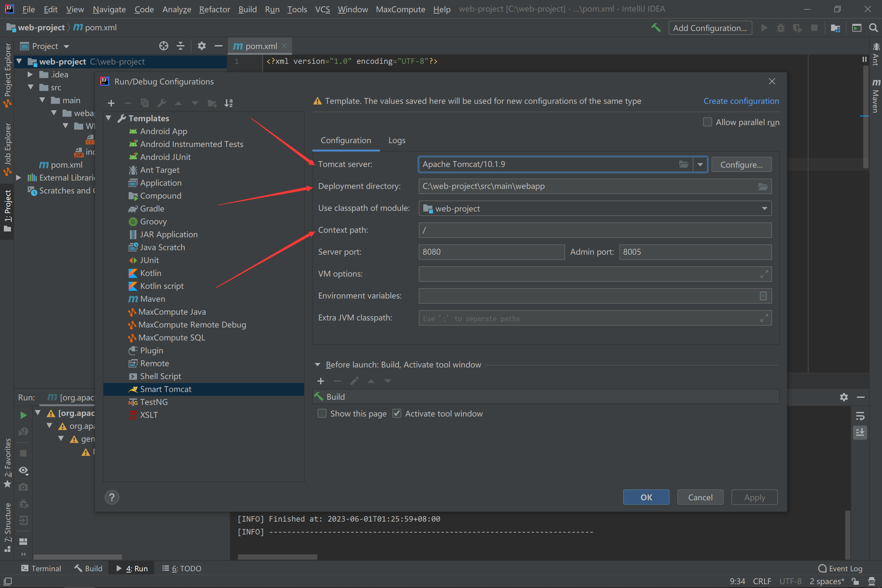Viewport: 882px width, 588px height.
Task: Collapse the Before launch section
Action: [318, 365]
